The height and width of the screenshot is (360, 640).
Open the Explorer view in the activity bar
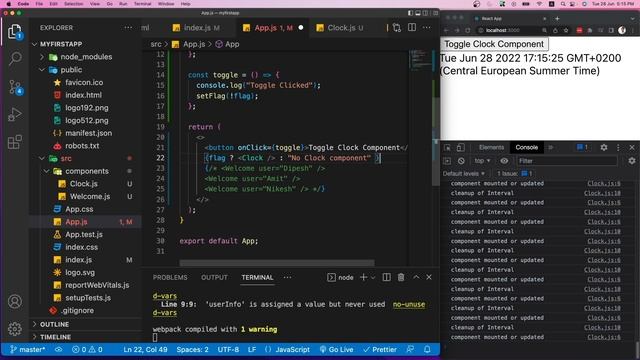pyautogui.click(x=15, y=31)
